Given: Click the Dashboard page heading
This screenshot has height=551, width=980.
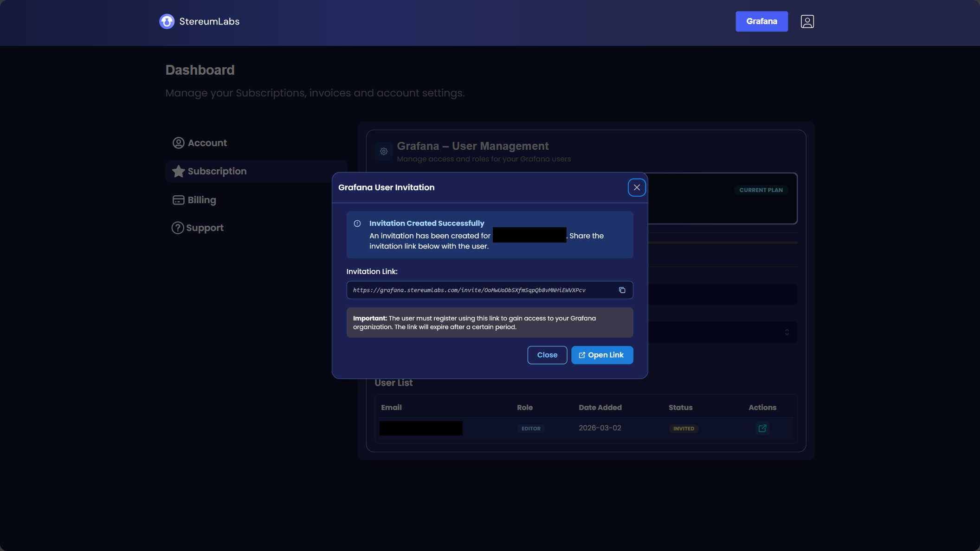Looking at the screenshot, I should tap(200, 70).
